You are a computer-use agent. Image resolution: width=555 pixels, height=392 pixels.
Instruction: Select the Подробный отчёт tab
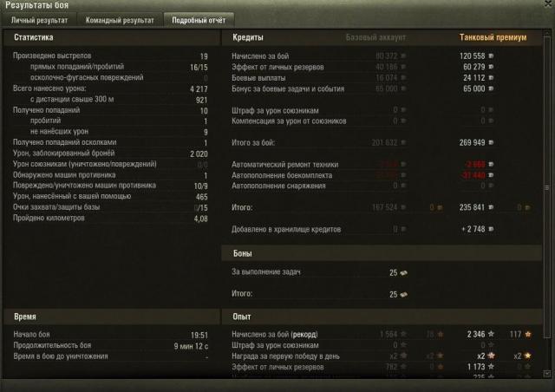click(x=199, y=20)
